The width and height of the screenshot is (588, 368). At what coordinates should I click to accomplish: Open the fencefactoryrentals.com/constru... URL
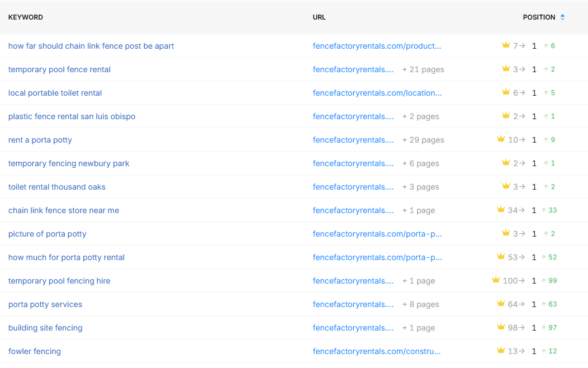(377, 351)
